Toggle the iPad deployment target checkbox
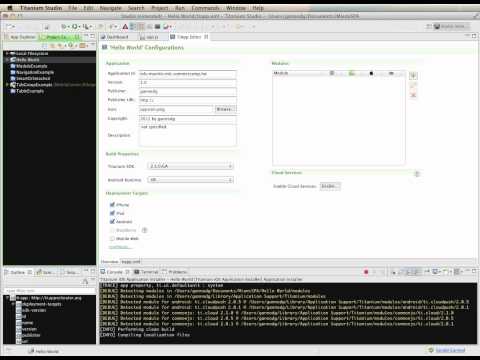The image size is (480, 360). pos(112,213)
